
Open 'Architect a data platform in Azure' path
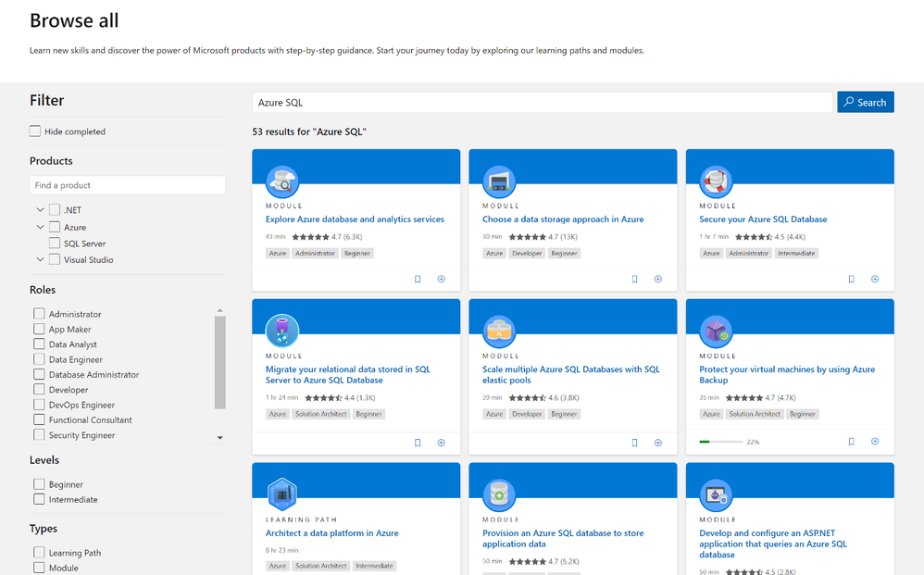(x=331, y=533)
